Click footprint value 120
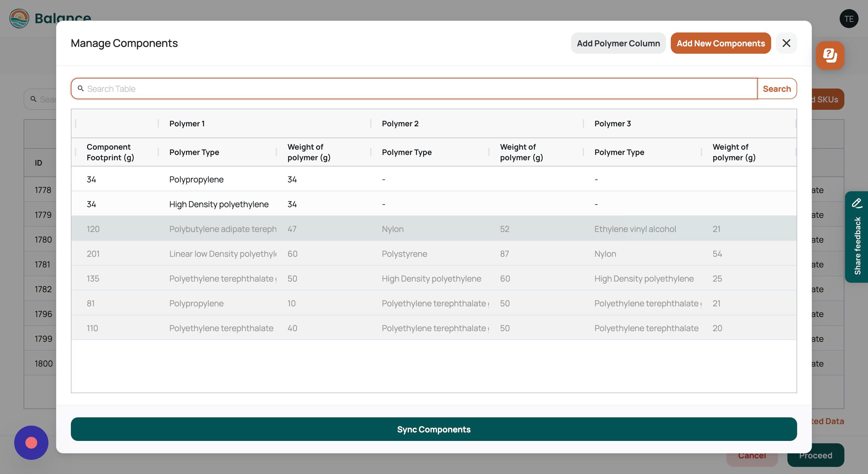The height and width of the screenshot is (474, 868). click(x=93, y=229)
